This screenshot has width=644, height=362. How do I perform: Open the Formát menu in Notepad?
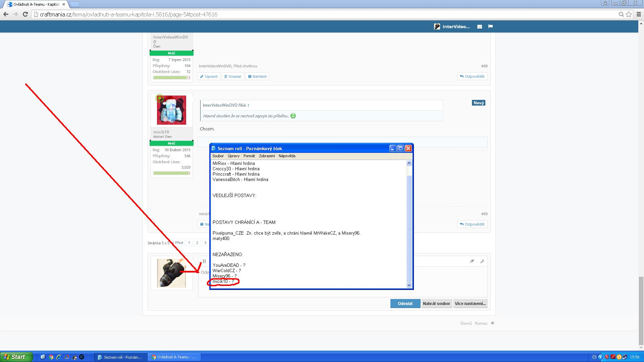(x=249, y=156)
